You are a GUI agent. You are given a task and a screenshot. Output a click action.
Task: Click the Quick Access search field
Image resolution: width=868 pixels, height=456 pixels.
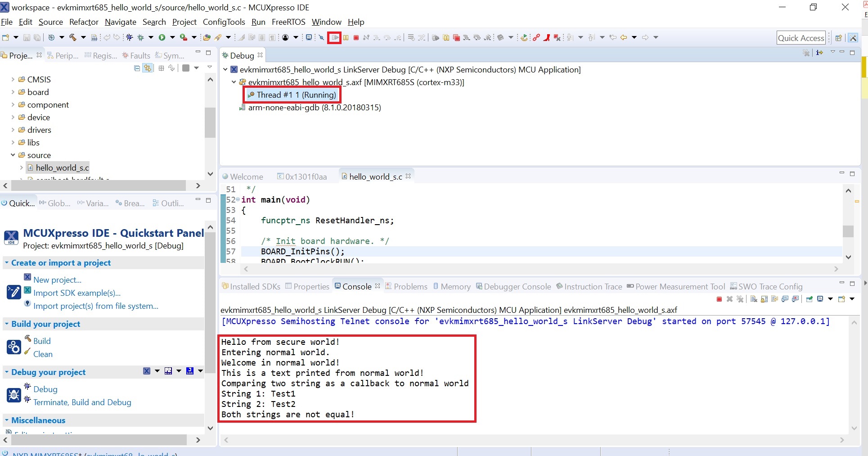pyautogui.click(x=801, y=38)
